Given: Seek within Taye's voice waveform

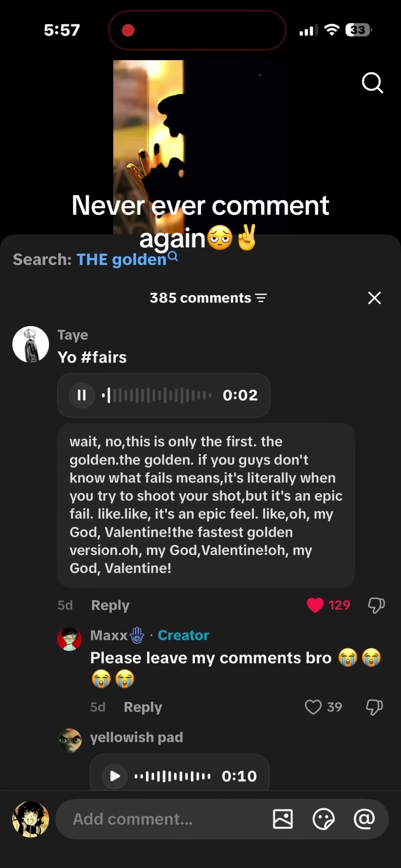Looking at the screenshot, I should click(157, 395).
